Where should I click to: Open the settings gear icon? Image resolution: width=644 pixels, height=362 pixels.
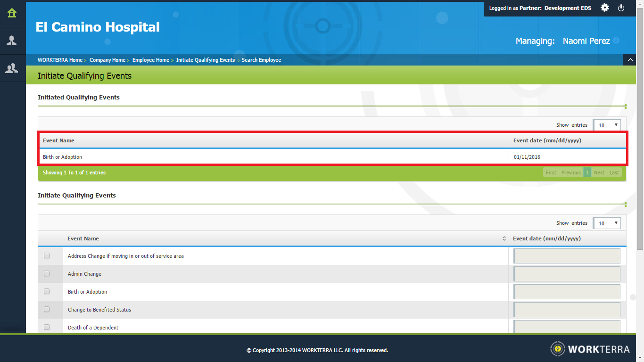[x=605, y=8]
